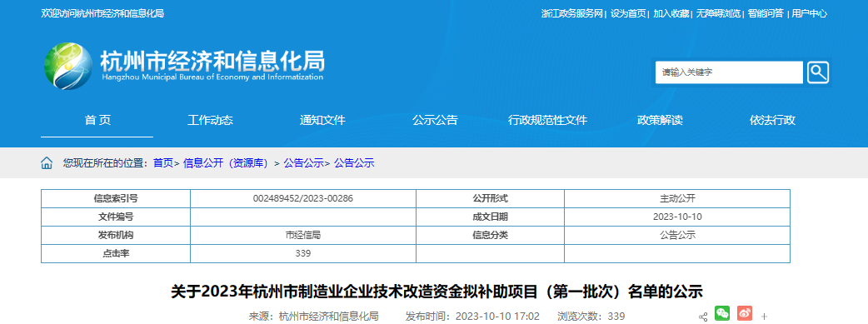
Task: Click the share icon beside WeChat
Action: coord(703,317)
